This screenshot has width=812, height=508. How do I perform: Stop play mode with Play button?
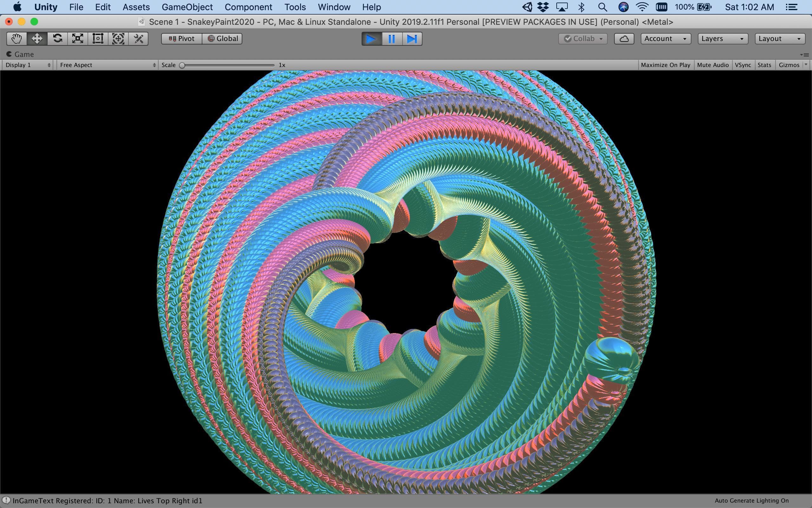tap(371, 39)
